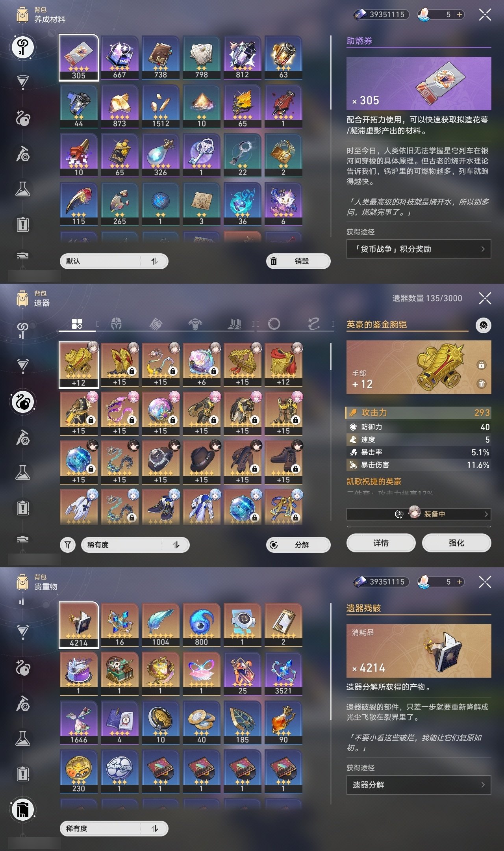The image size is (504, 851).
Task: Select the 遗器残骸 item with count 4214
Action: (x=79, y=625)
